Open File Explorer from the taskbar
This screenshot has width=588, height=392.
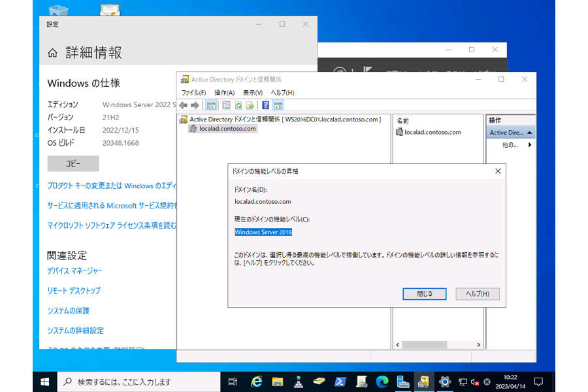[x=278, y=382]
